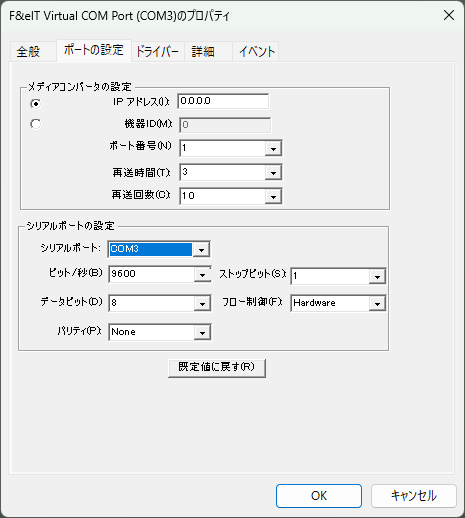Screen dimensions: 465x518
Task: Select the 機器ID radio button
Action: click(x=36, y=124)
